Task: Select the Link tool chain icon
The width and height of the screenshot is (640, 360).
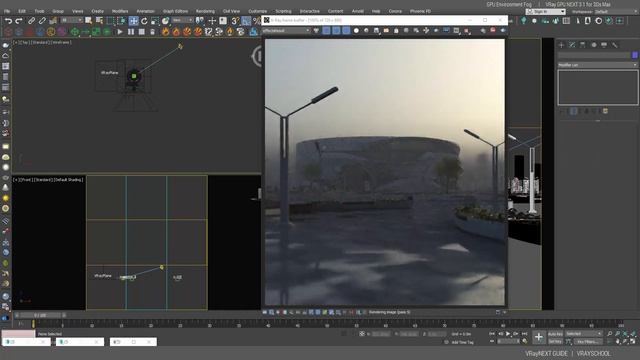Action: [x=31, y=20]
